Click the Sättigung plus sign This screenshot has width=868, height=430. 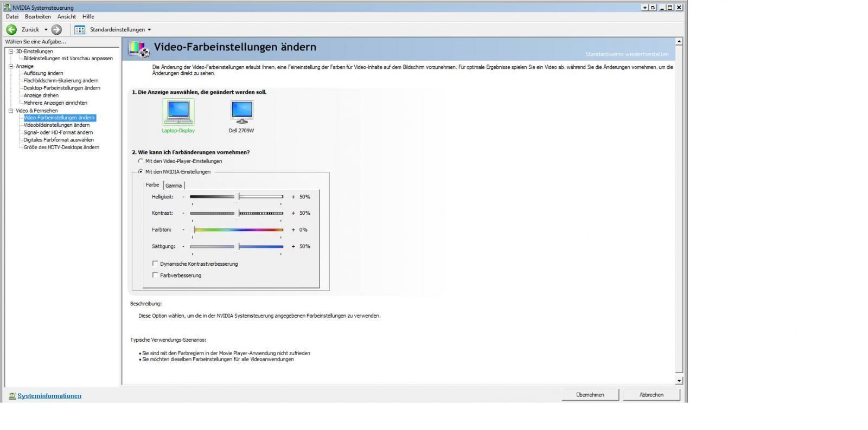[x=293, y=246]
